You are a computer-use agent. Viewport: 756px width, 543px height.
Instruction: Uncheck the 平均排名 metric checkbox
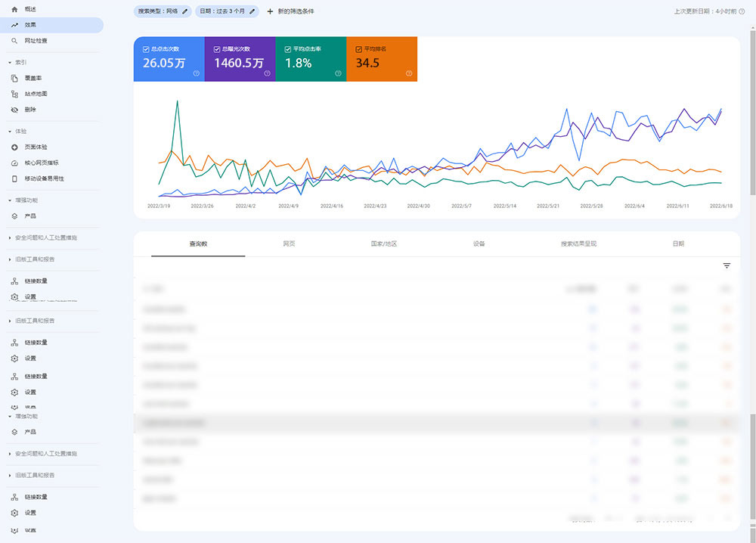(x=358, y=49)
